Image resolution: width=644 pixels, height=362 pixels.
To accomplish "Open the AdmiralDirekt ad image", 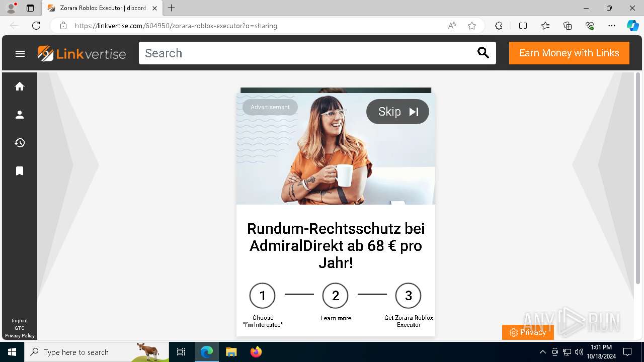I will tap(336, 149).
